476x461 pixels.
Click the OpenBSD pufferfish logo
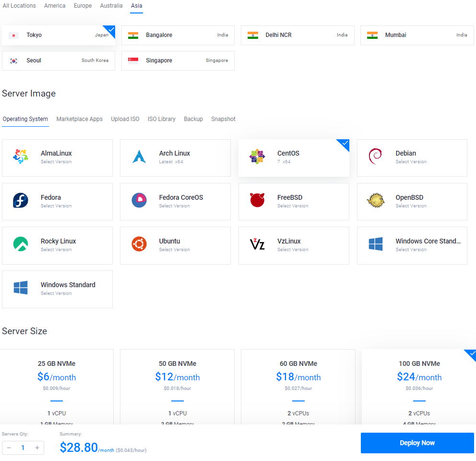(x=376, y=200)
